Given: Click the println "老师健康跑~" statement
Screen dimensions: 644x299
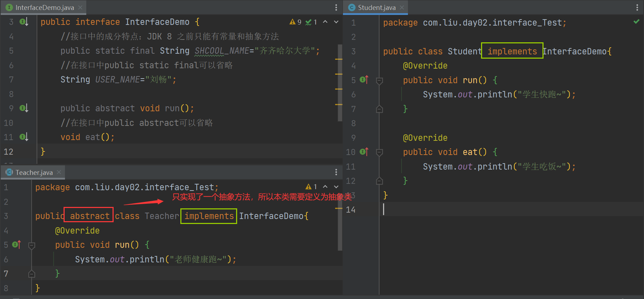Looking at the screenshot, I should (x=155, y=259).
